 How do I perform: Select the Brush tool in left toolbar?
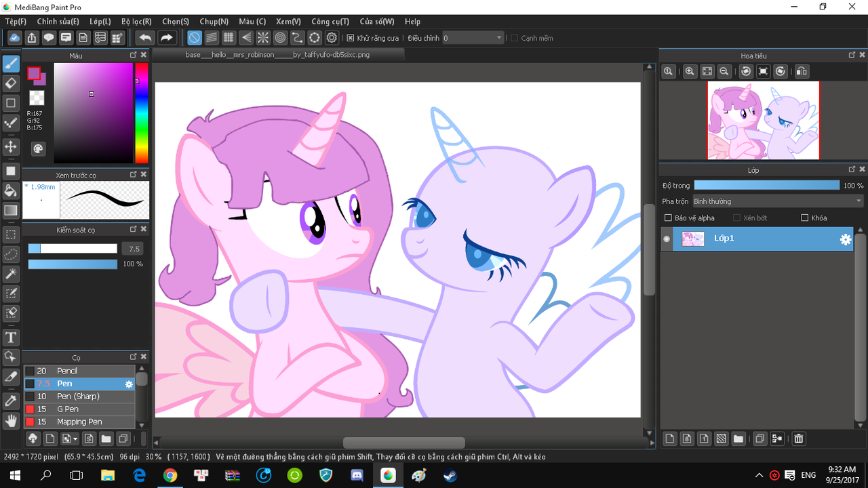pyautogui.click(x=11, y=64)
